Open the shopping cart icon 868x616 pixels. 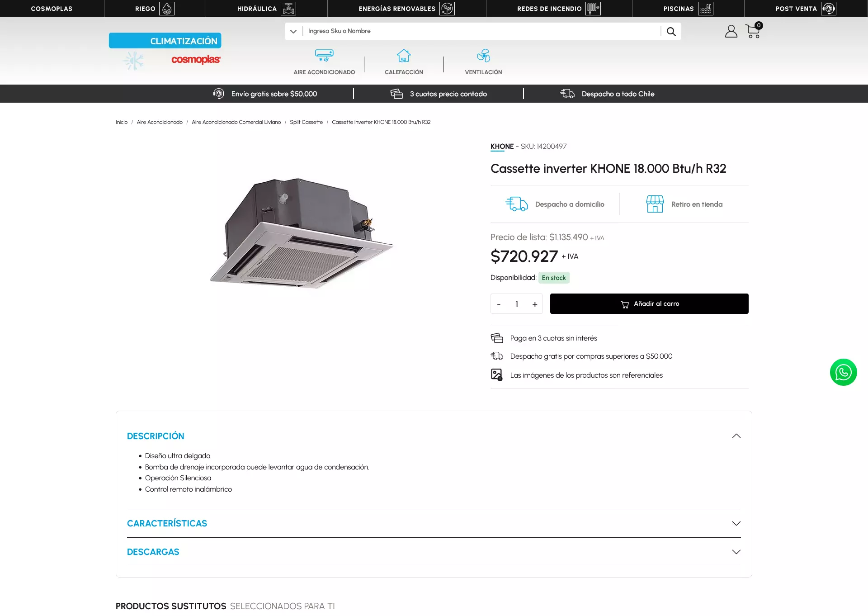click(x=753, y=31)
